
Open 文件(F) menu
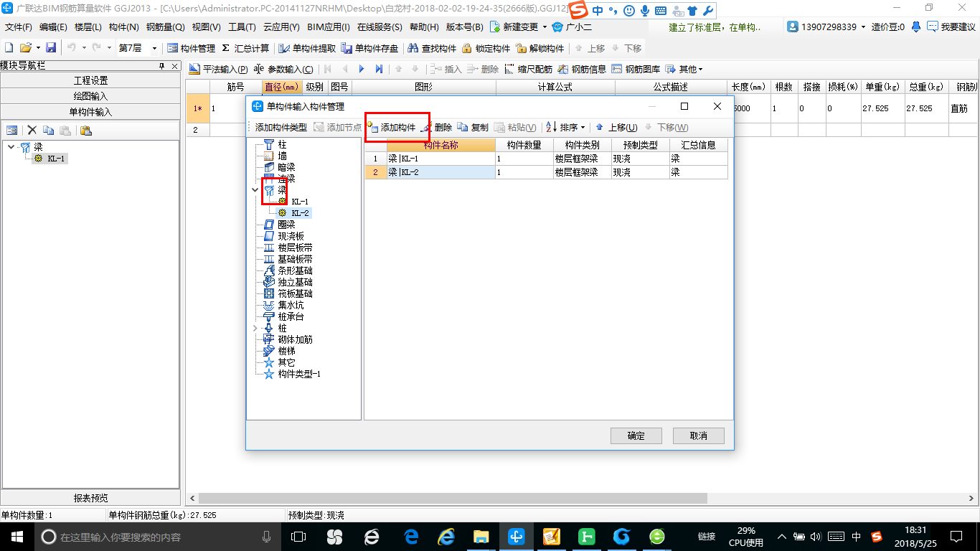point(18,27)
